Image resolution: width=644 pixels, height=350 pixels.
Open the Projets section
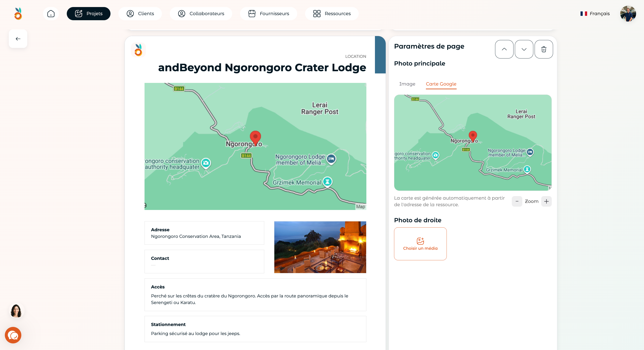click(x=89, y=13)
